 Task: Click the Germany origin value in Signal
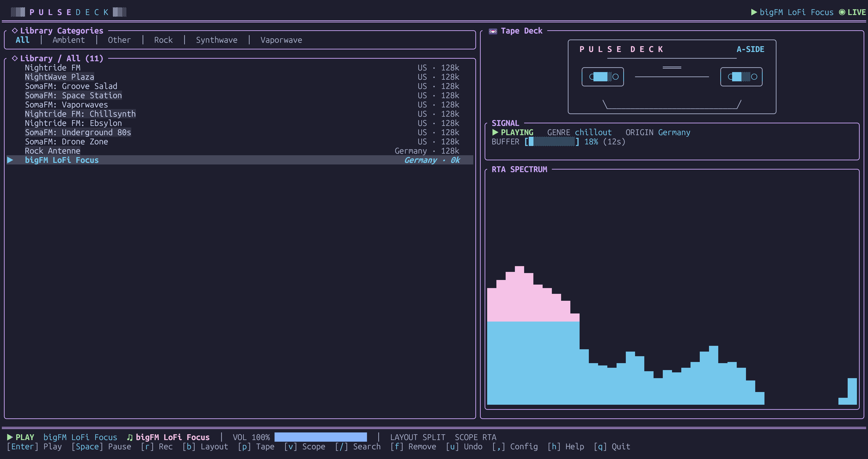coord(674,132)
